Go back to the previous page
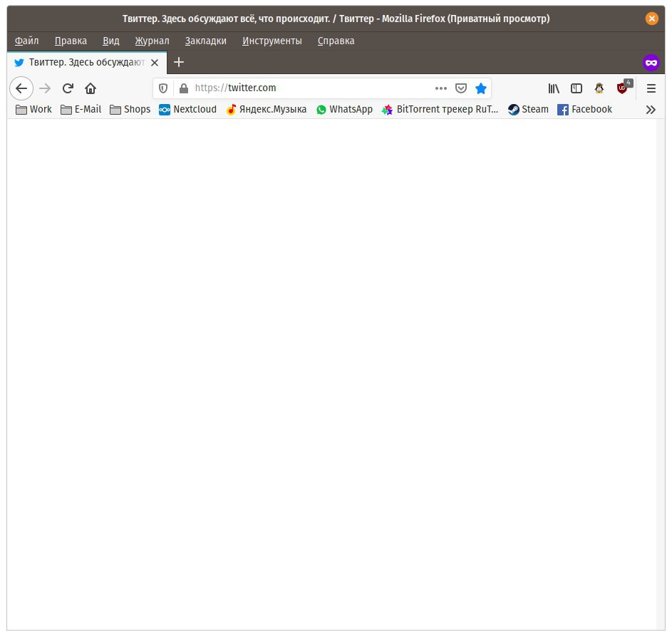Viewport: 672px width, 637px height. [21, 88]
